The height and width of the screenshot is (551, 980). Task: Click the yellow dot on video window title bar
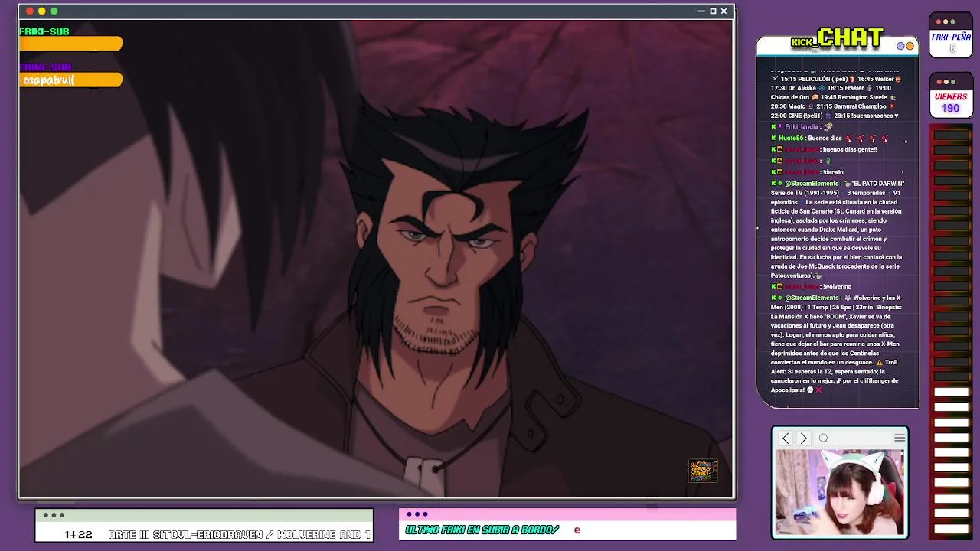pyautogui.click(x=41, y=11)
